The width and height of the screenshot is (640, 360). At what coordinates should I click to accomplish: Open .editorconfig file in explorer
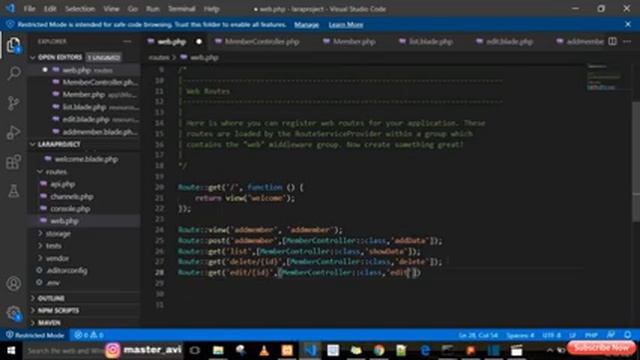click(x=67, y=270)
